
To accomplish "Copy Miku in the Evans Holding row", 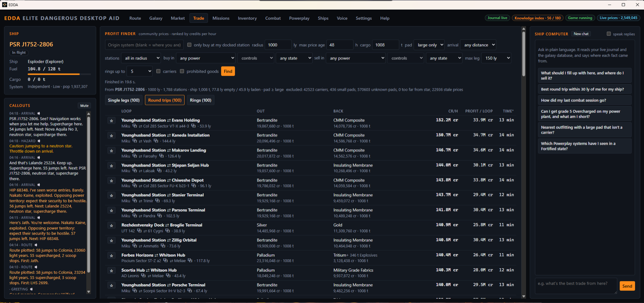I will tap(134, 126).
